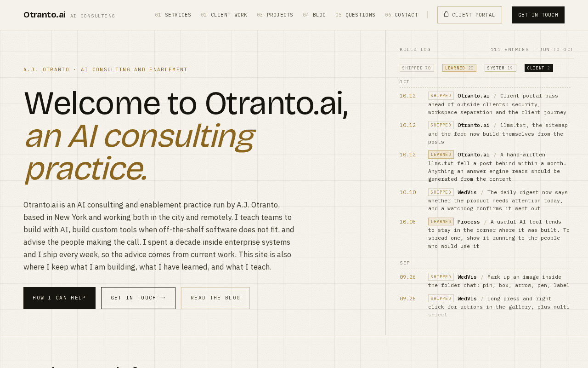Toggle the System 19 build log filter
Image resolution: width=588 pixels, height=368 pixels.
click(500, 68)
